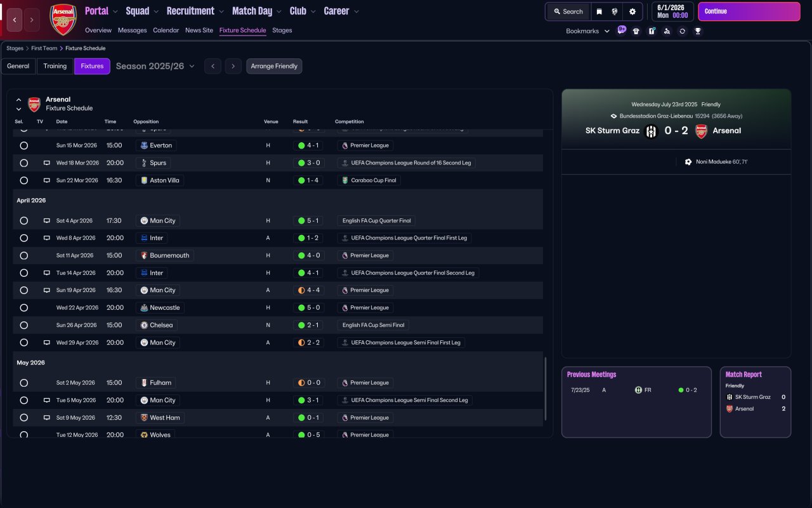
Task: Select the Bournemouth fixture radio button
Action: 23,255
